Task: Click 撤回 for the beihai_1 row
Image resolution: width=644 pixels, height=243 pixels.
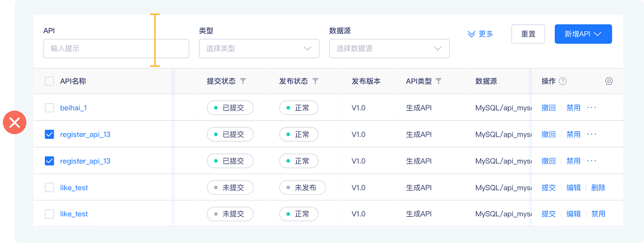Action: coord(548,107)
